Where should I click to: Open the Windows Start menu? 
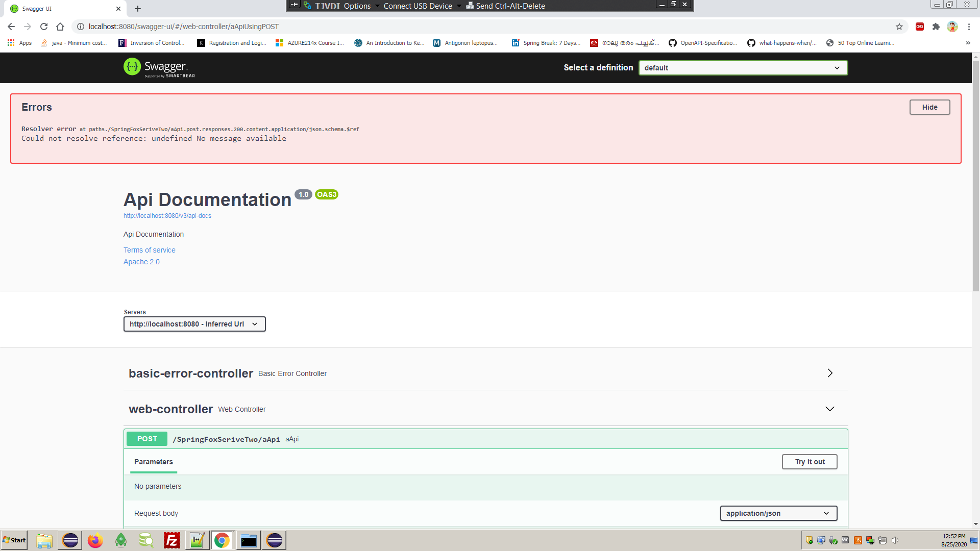[x=14, y=540]
